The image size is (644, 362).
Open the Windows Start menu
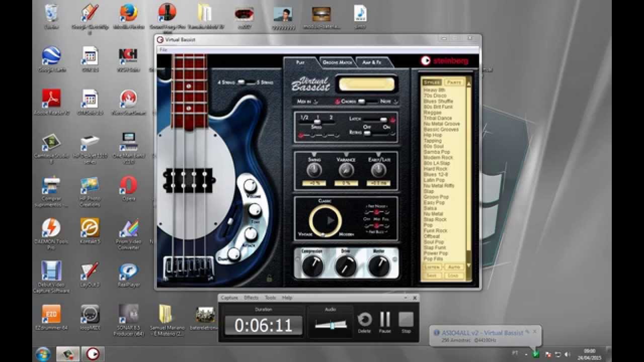coord(43,353)
